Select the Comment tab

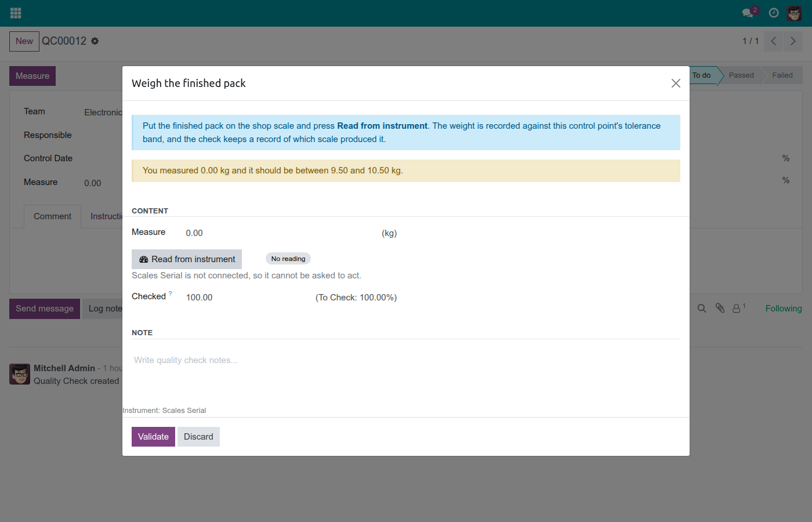52,216
